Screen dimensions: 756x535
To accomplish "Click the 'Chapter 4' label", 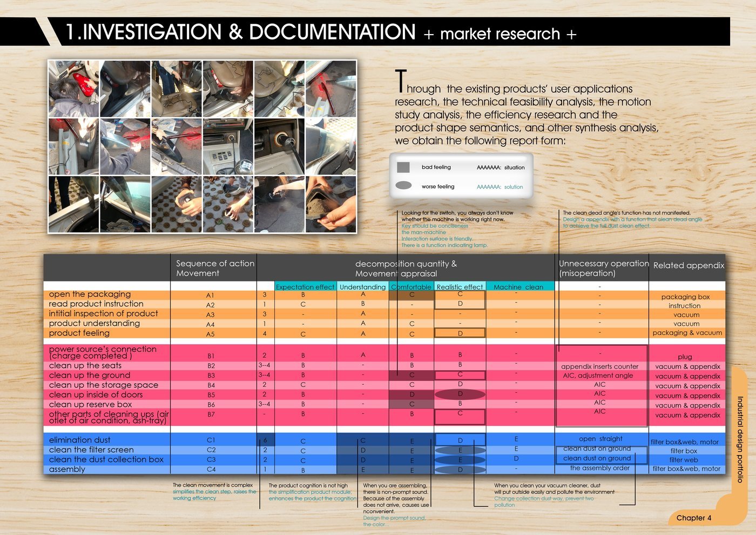I will pyautogui.click(x=694, y=518).
